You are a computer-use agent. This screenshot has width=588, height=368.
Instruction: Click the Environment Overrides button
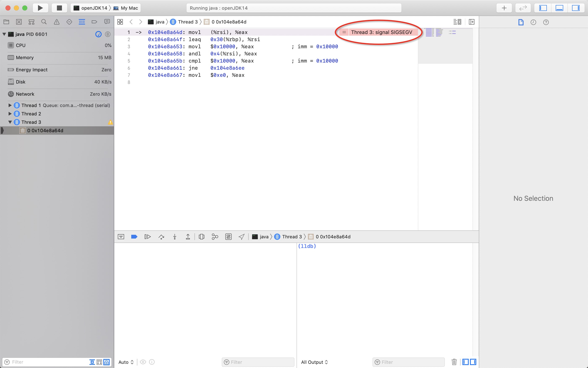click(x=228, y=237)
